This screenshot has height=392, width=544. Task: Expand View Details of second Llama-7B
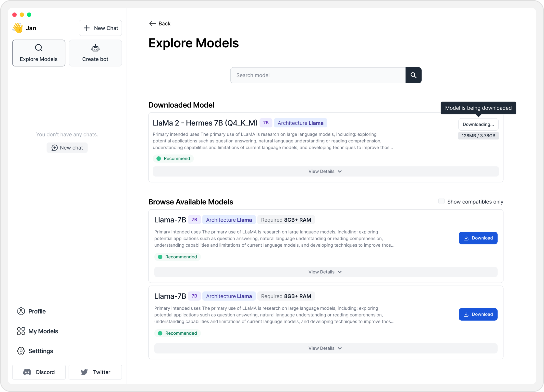click(x=325, y=348)
